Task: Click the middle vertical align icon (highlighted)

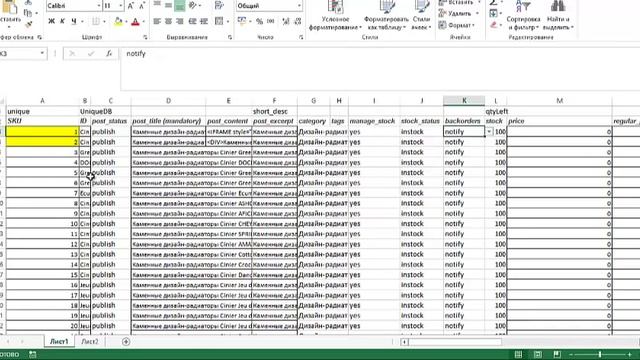Action: [x=180, y=5]
